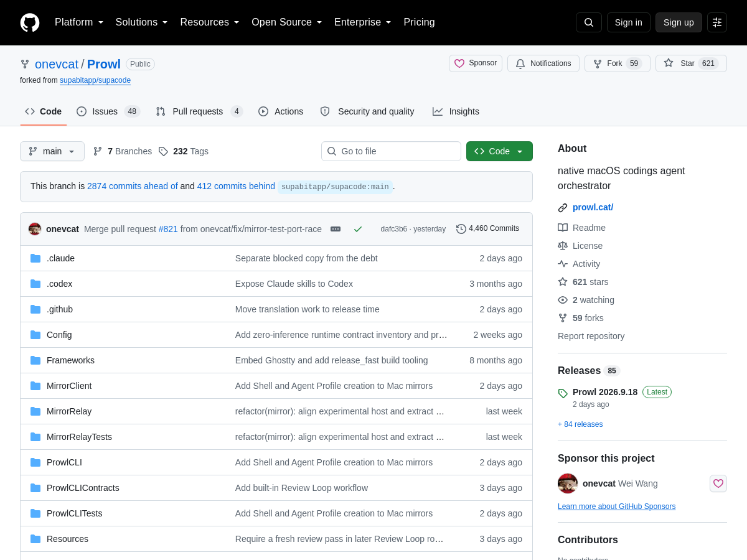
Task: Open the + 84 releases link
Action: [x=580, y=424]
